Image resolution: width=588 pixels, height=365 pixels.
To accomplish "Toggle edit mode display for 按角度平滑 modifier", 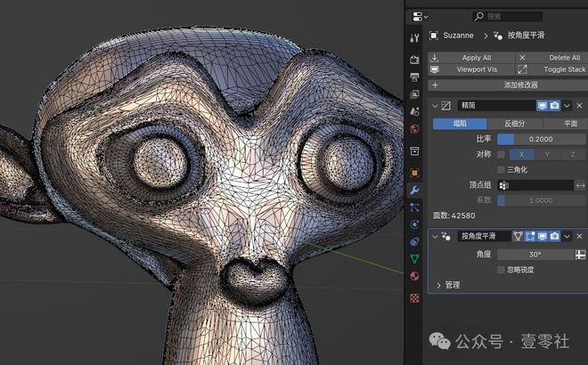I will (x=529, y=236).
